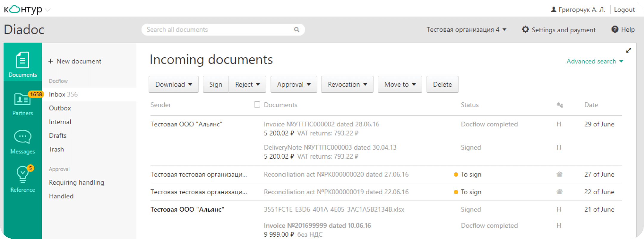Click the 1658 partners badge
644x239 pixels.
(x=36, y=94)
